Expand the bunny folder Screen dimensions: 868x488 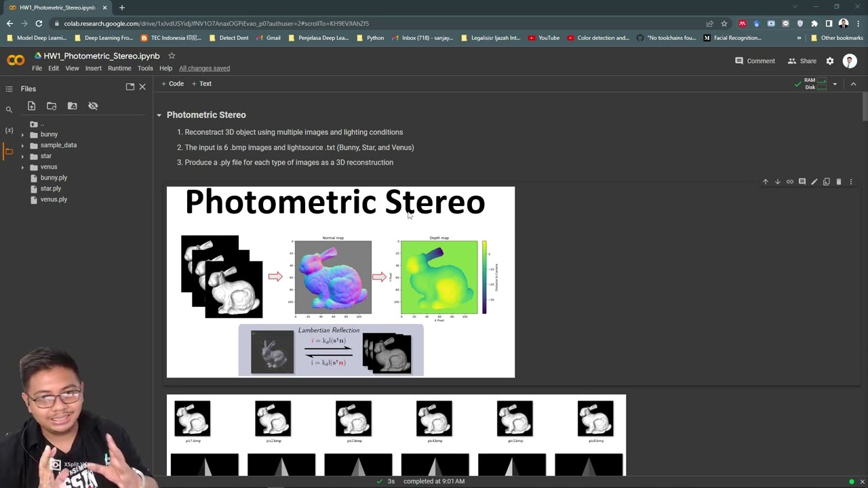click(22, 135)
